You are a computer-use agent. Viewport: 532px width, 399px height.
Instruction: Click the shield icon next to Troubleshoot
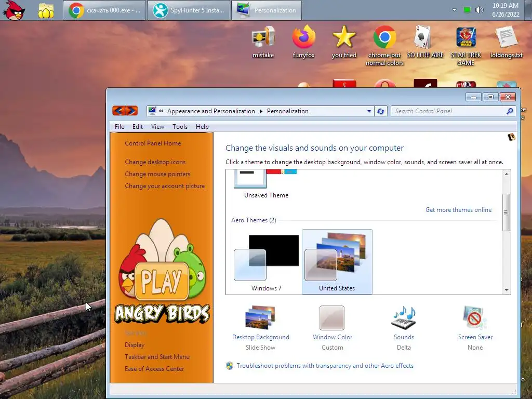[230, 366]
